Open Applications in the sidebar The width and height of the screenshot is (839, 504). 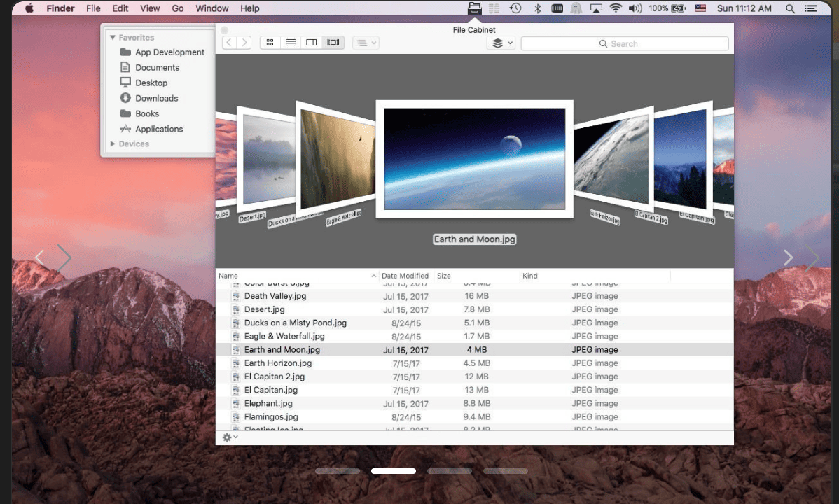coord(151,129)
